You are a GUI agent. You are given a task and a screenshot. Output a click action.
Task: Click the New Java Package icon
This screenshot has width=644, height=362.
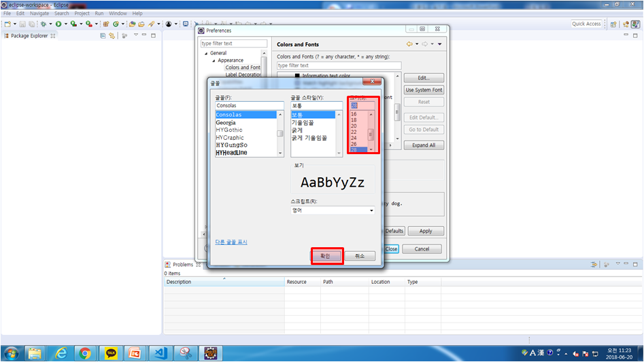[x=106, y=24]
